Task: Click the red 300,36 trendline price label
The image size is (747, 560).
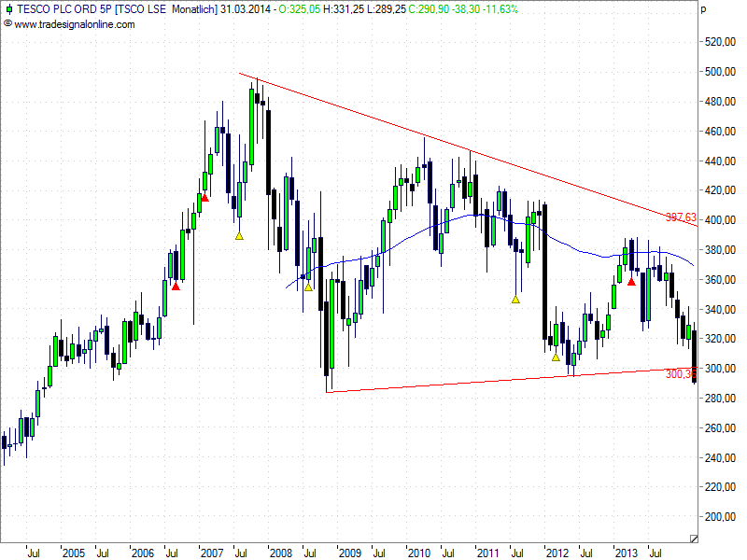Action: [680, 373]
